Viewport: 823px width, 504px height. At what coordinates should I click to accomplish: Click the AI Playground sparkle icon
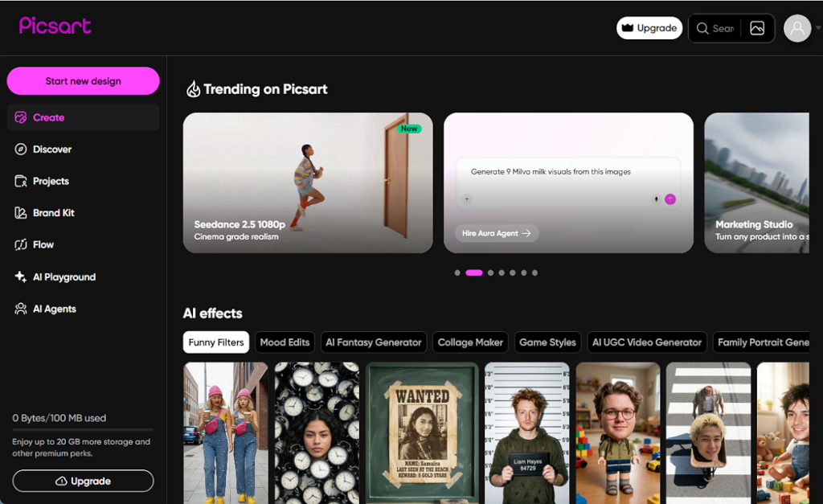20,277
